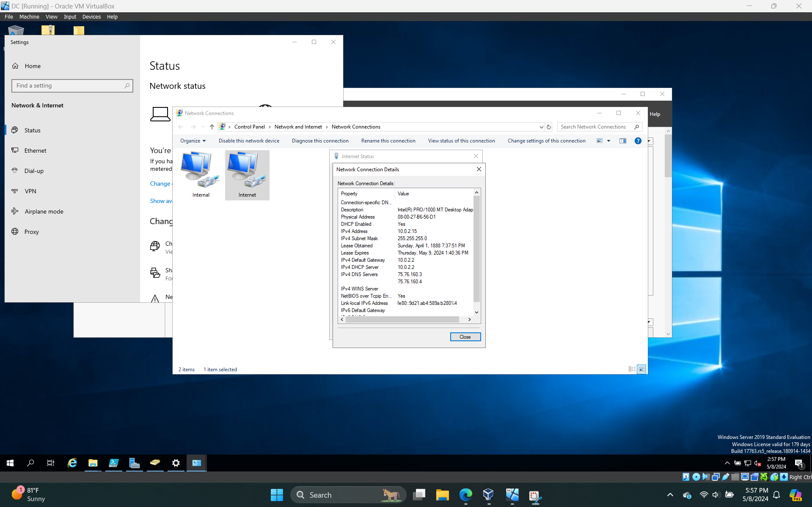This screenshot has height=507, width=812.
Task: Open File Explorer in guest taskbar
Action: point(93,463)
